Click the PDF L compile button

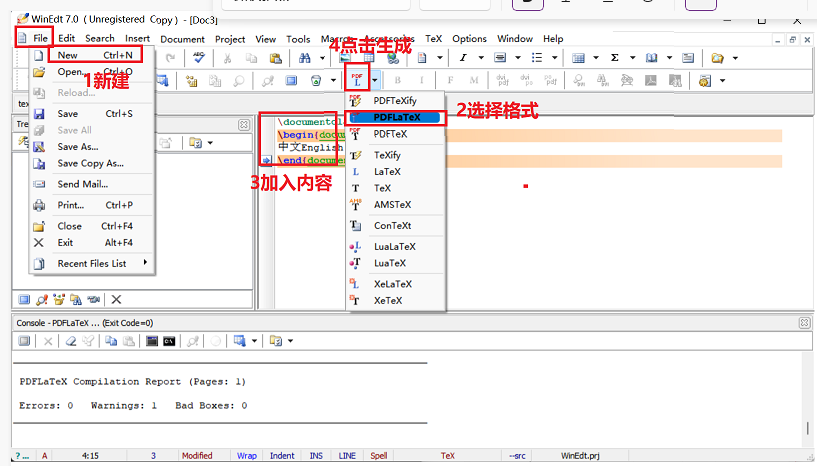tap(357, 80)
